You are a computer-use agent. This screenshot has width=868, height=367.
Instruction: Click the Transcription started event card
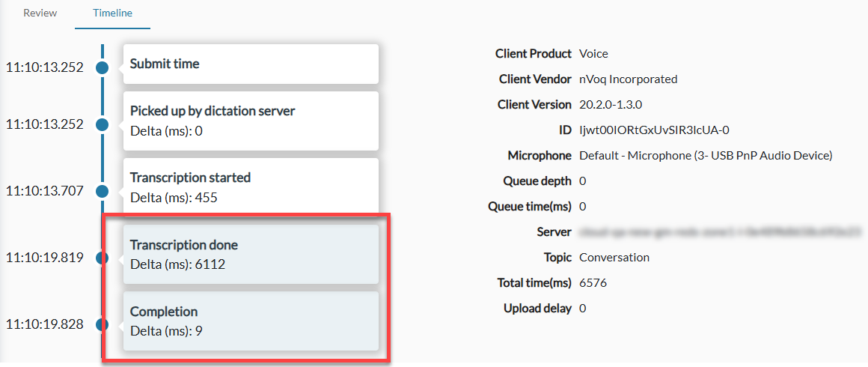pos(251,187)
